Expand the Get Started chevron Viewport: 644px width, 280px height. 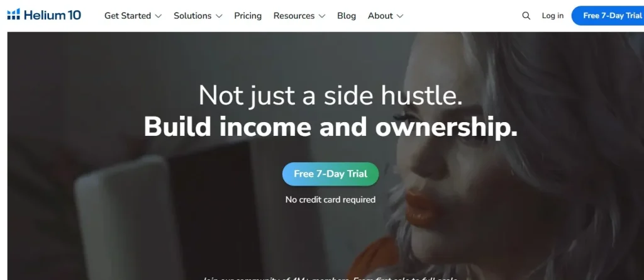point(158,16)
